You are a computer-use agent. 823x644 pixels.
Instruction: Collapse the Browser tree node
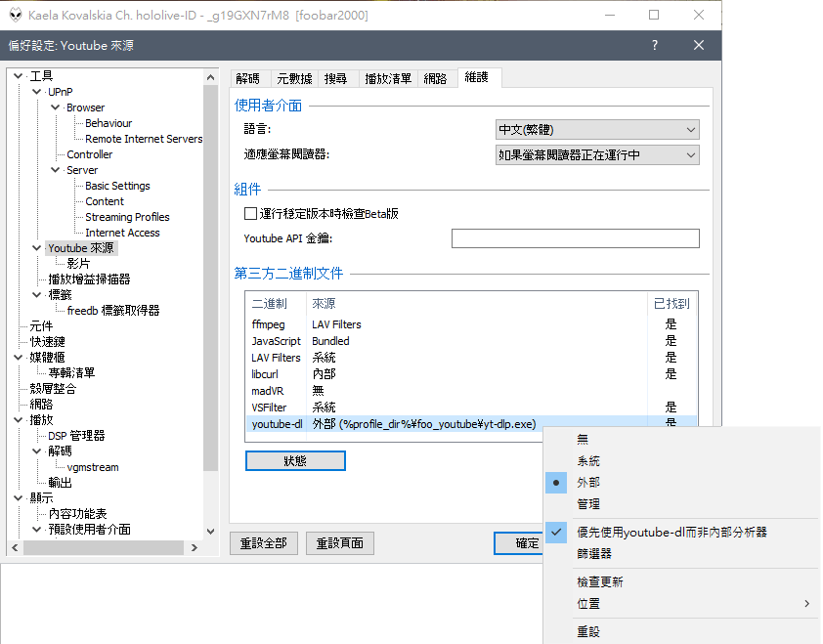55,107
